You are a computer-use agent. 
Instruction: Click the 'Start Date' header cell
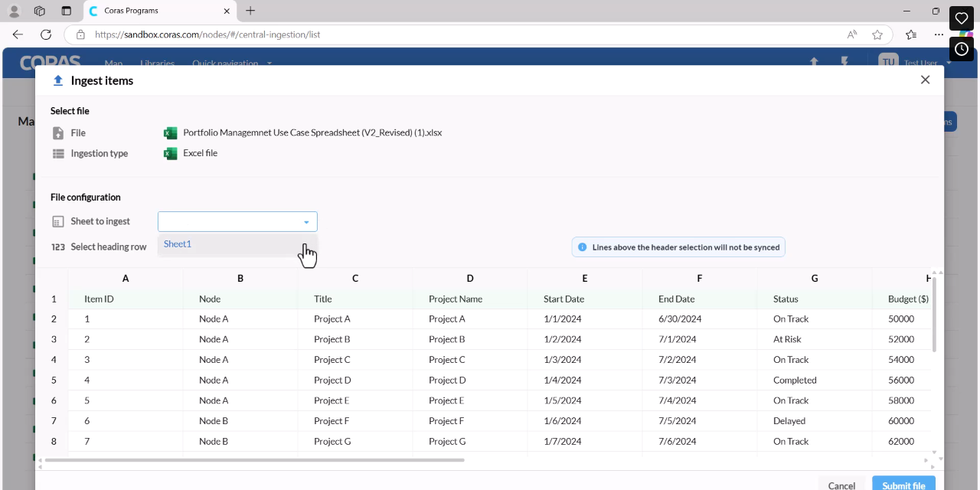(585, 299)
